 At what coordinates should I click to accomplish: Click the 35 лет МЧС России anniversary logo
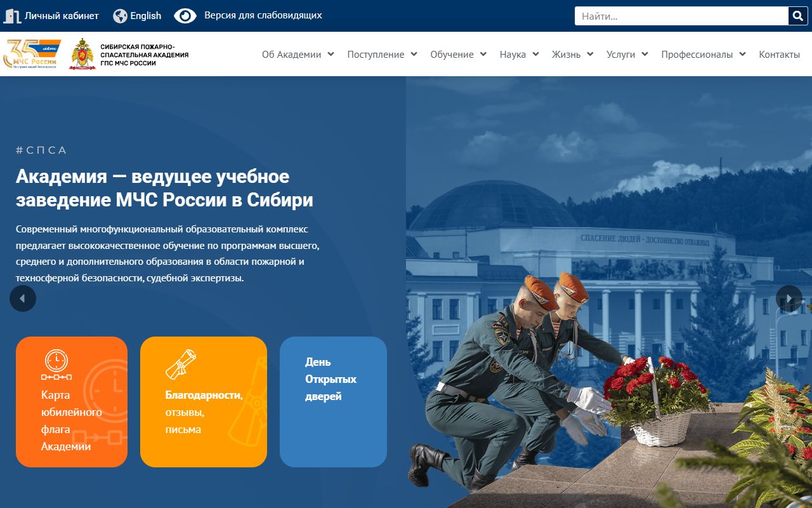(x=32, y=54)
